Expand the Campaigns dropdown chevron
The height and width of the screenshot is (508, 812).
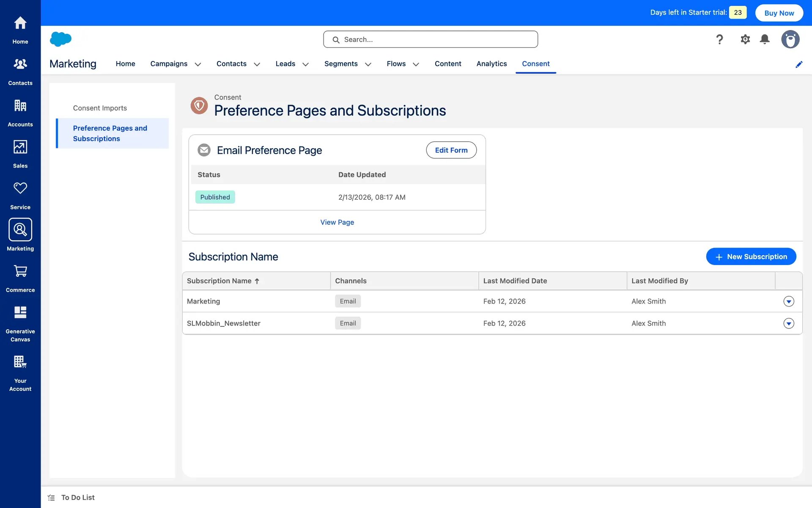pyautogui.click(x=198, y=64)
